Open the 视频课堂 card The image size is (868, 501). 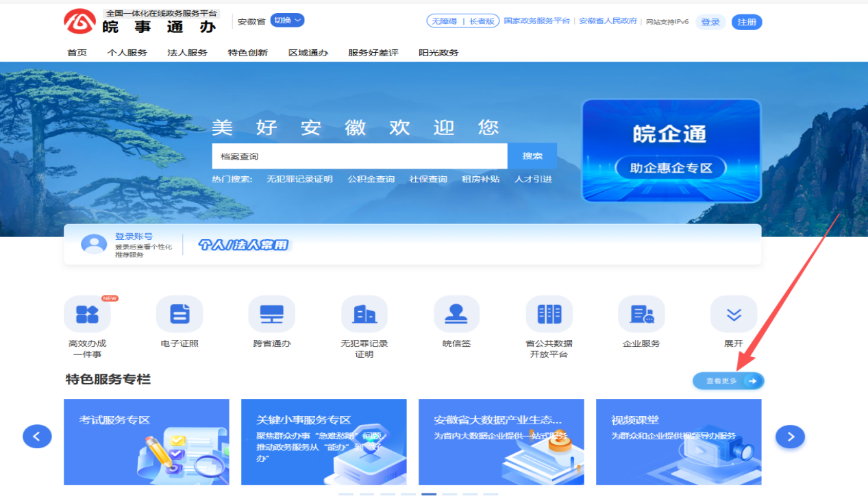click(679, 442)
